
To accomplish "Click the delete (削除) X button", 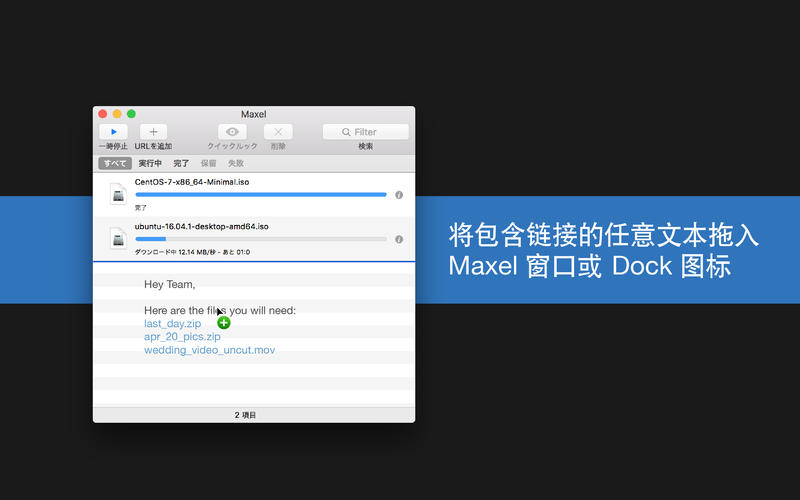I will [x=278, y=132].
